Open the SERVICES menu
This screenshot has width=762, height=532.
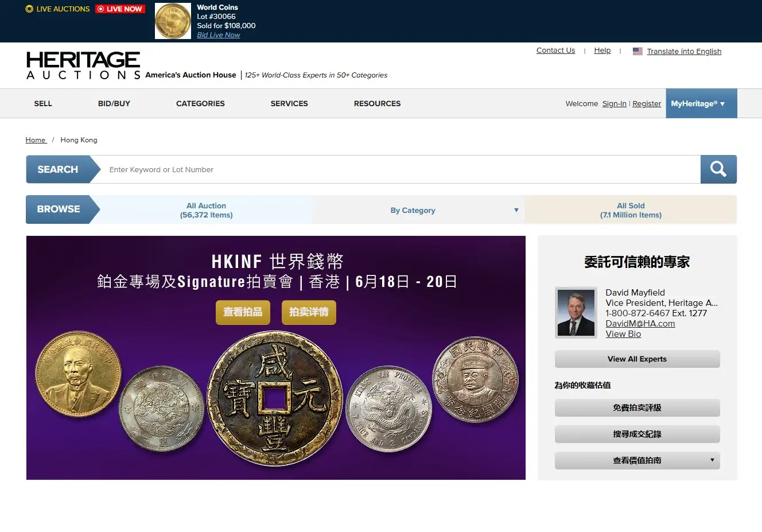click(289, 103)
